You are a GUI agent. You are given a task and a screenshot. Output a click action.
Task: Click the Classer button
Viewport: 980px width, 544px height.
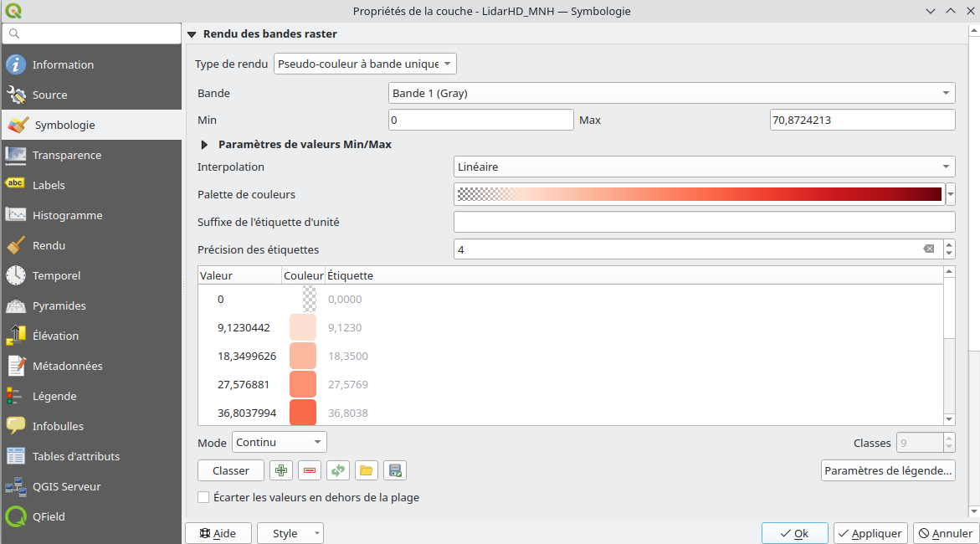click(x=231, y=470)
